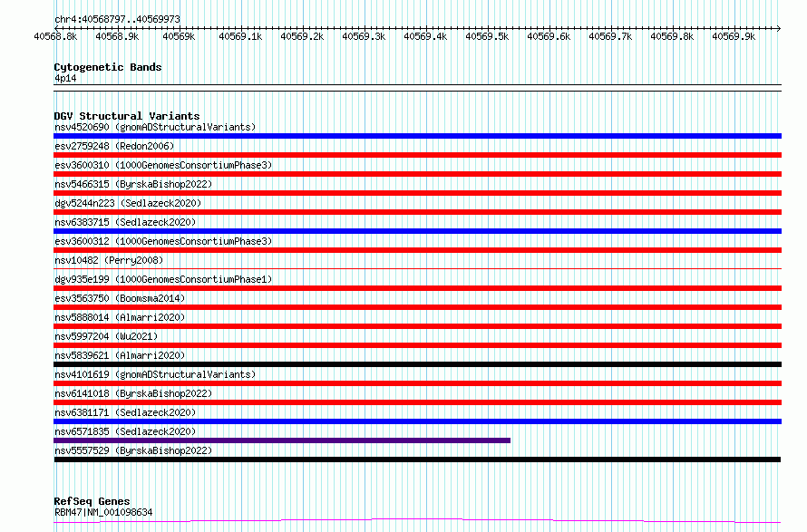Viewport: 807px width, 532px height.
Task: Click the 40569.7k ruler tick label
Action: [610, 36]
